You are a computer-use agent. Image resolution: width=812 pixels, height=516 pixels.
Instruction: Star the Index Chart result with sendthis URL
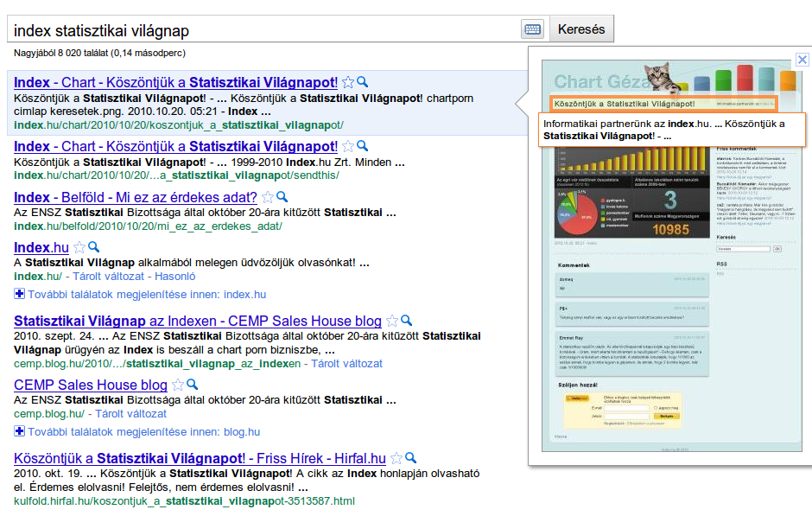pos(348,146)
